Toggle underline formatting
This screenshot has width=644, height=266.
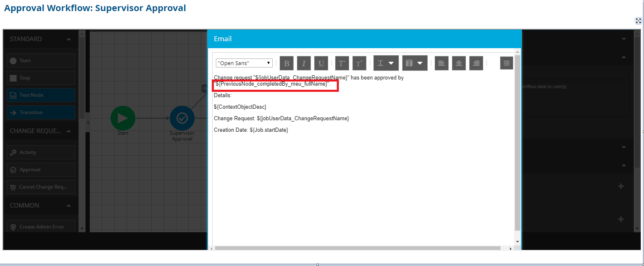[x=321, y=63]
